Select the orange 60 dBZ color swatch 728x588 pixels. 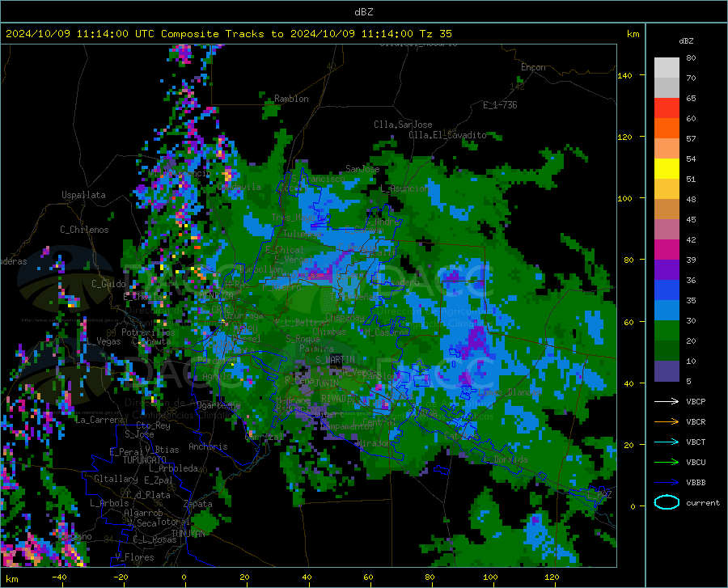tap(667, 128)
